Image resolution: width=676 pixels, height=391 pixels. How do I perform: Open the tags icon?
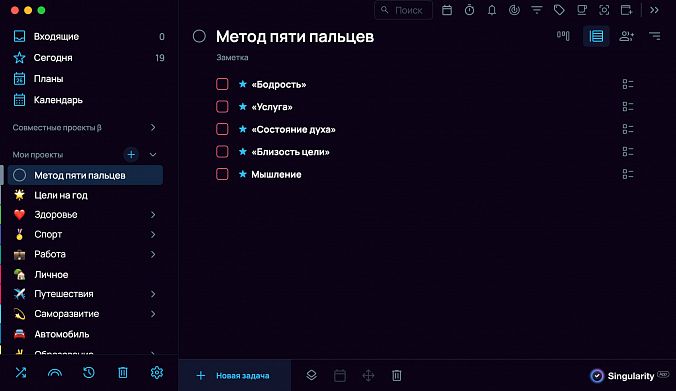(x=559, y=10)
